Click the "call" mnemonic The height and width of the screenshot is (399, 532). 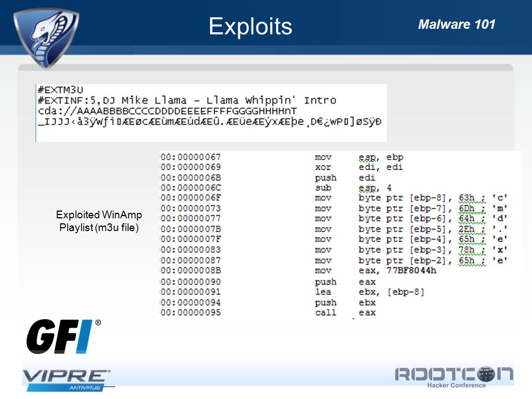[x=326, y=313]
